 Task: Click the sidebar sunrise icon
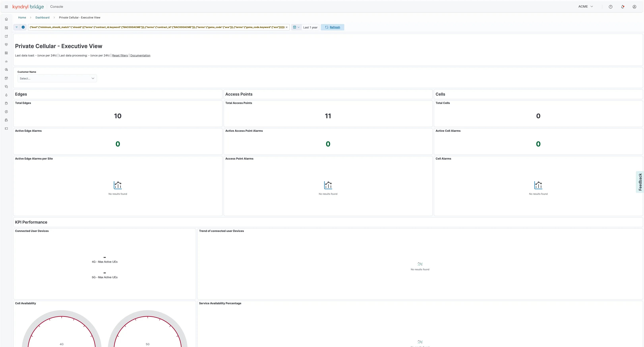6,61
